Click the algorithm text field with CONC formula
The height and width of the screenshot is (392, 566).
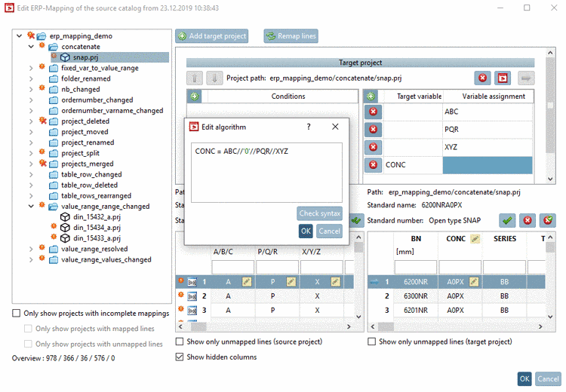click(266, 173)
